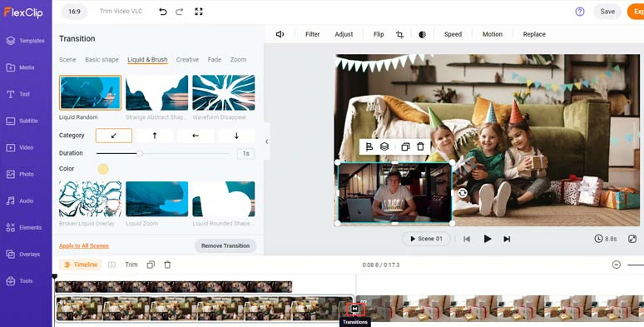Select the Liquid Random transition thumbnail

click(90, 92)
